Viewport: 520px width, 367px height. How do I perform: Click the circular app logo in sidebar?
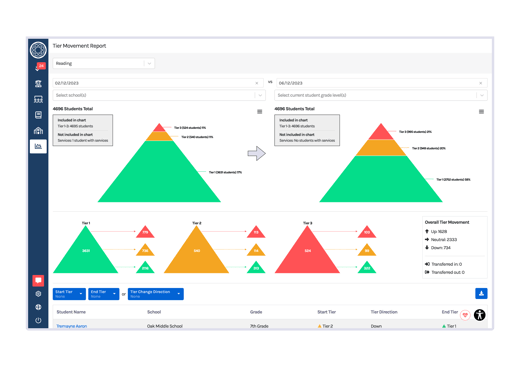[38, 50]
